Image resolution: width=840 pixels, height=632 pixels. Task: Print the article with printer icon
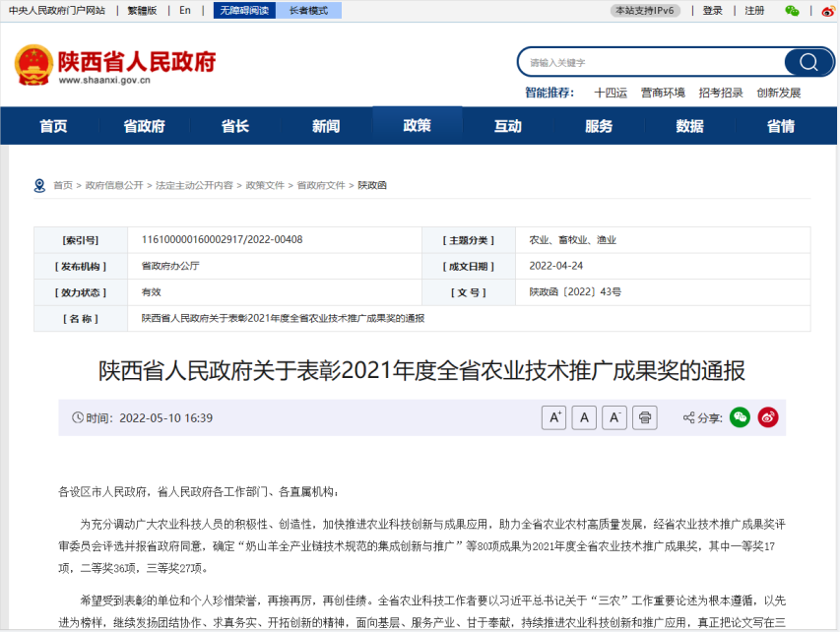point(645,417)
